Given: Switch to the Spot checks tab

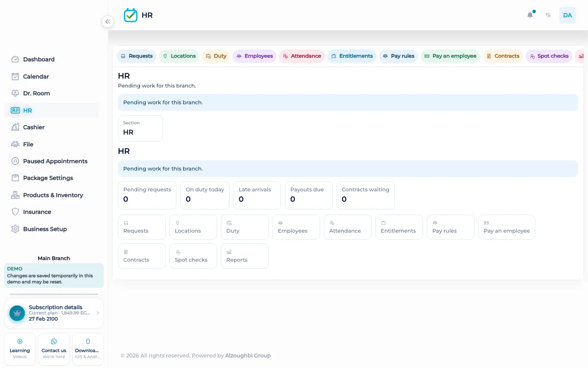Looking at the screenshot, I should 549,56.
